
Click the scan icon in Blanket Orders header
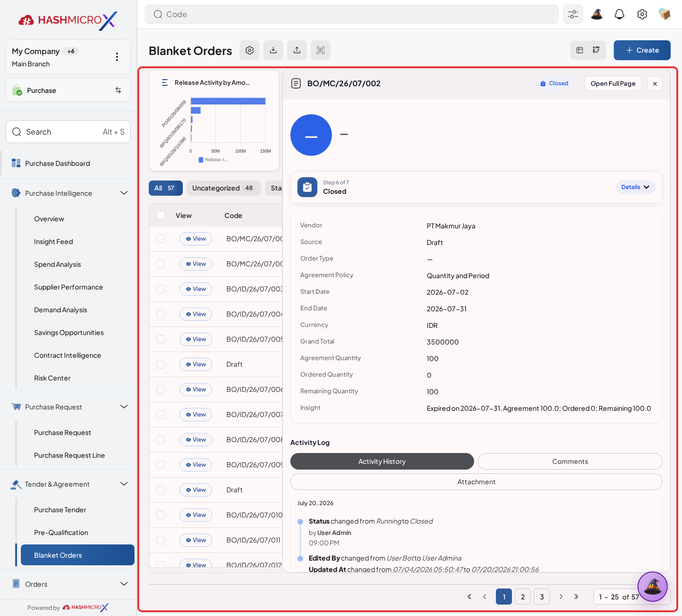coord(321,50)
